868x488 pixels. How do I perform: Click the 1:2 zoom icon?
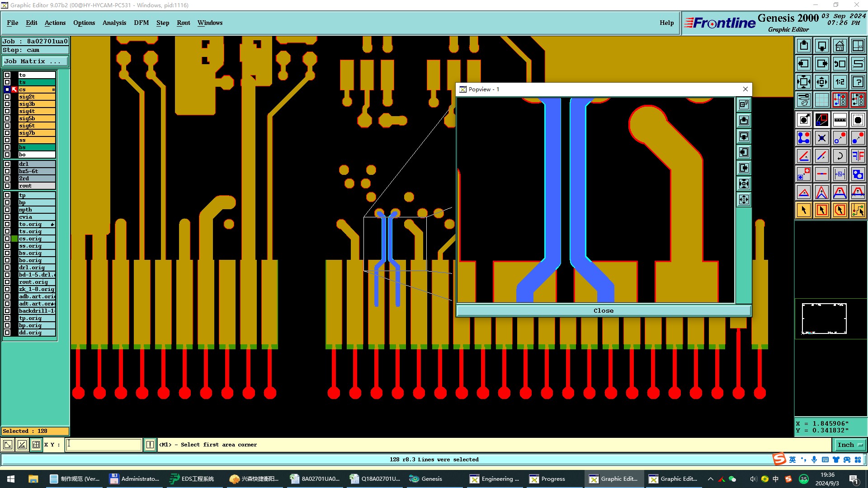click(840, 82)
